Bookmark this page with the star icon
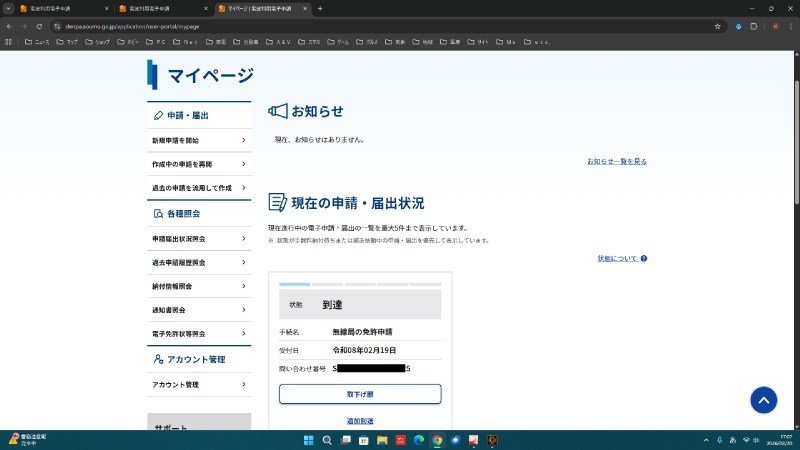Viewport: 800px width, 450px height. coord(718,25)
